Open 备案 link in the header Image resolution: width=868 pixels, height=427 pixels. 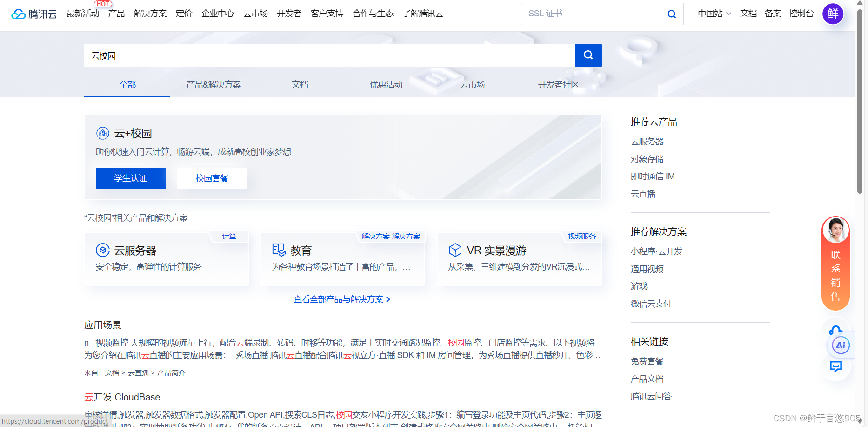tap(773, 14)
